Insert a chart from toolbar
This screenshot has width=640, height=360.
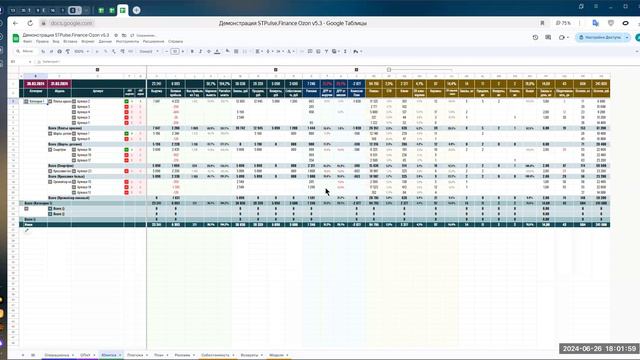pos(318,51)
